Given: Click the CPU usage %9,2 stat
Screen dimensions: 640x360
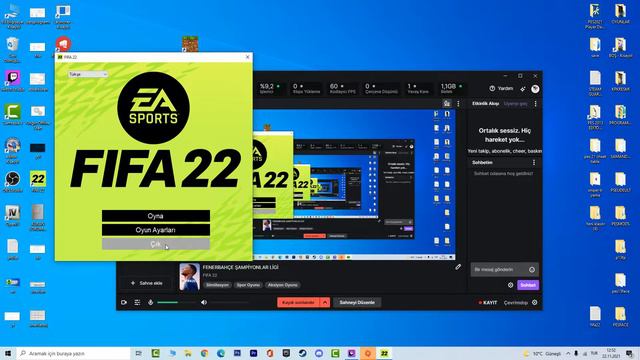Looking at the screenshot, I should (270, 88).
